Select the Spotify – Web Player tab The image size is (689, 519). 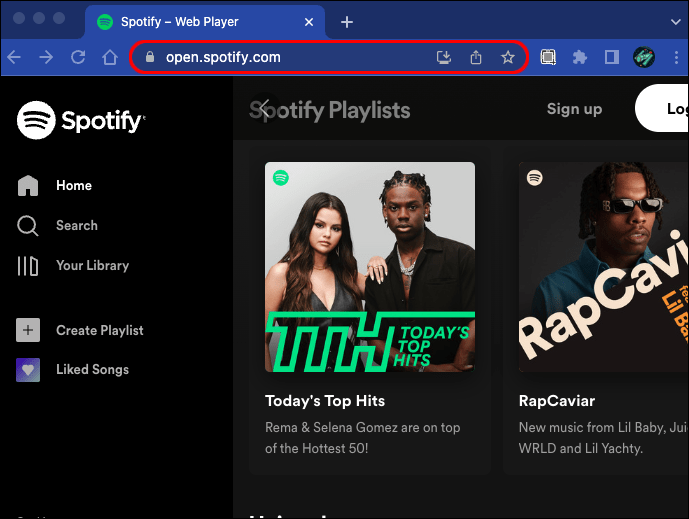click(x=204, y=22)
